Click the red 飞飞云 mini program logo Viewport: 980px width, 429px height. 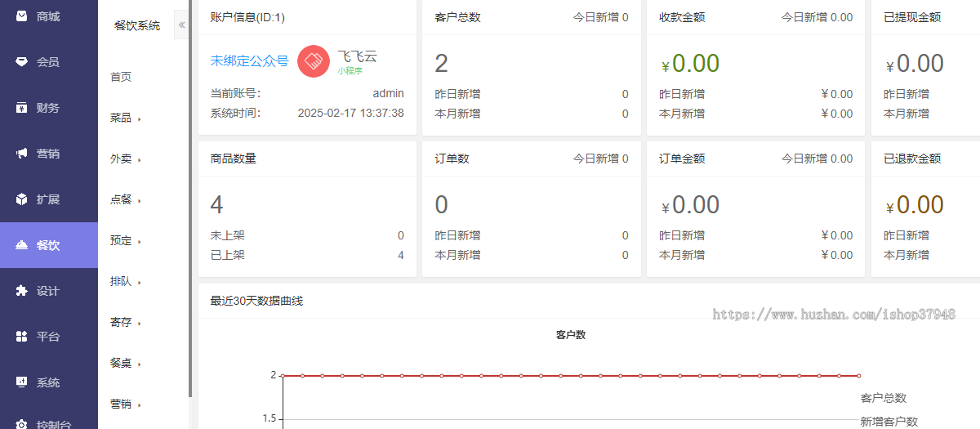(313, 61)
